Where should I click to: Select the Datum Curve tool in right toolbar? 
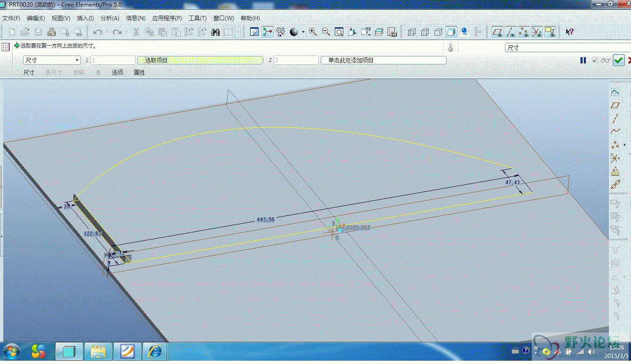click(615, 131)
